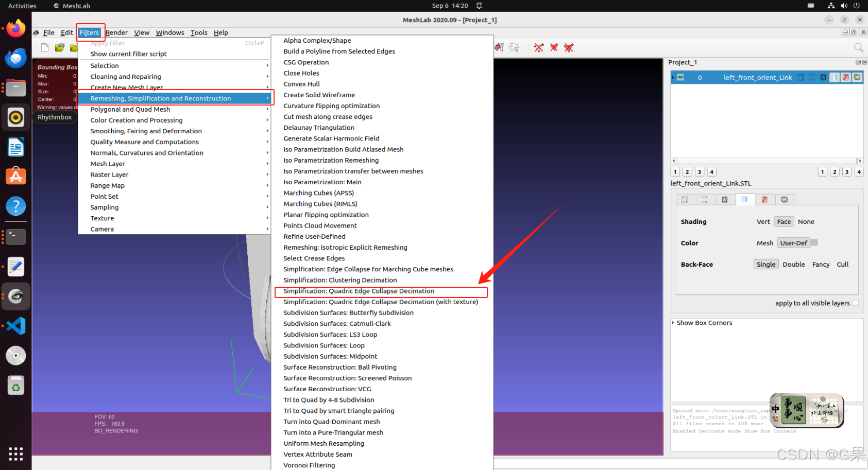Toggle eye visibility of the left_front_orient_Link layer
868x470 pixels.
coord(680,77)
